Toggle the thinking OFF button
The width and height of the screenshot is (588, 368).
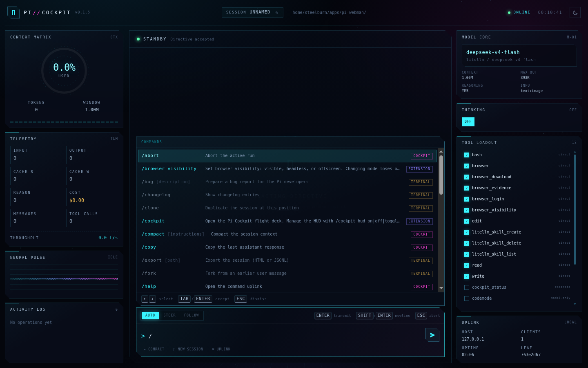[x=468, y=121]
